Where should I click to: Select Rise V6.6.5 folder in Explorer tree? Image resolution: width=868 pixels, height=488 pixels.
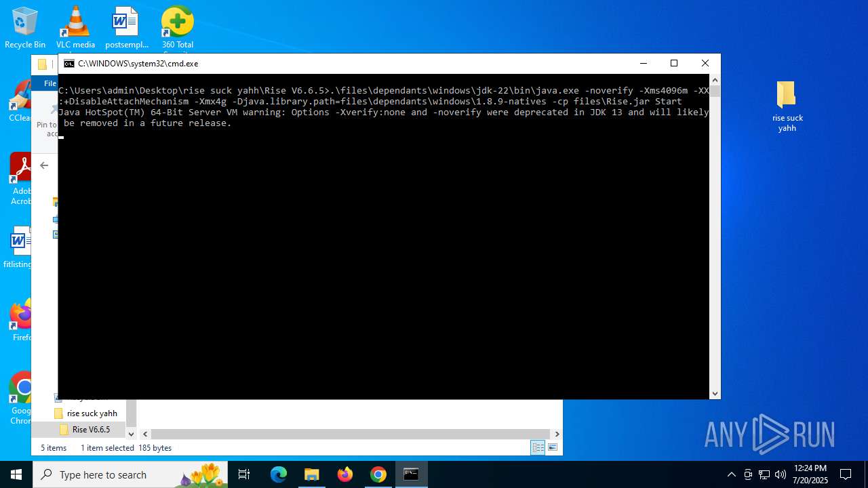pos(91,430)
